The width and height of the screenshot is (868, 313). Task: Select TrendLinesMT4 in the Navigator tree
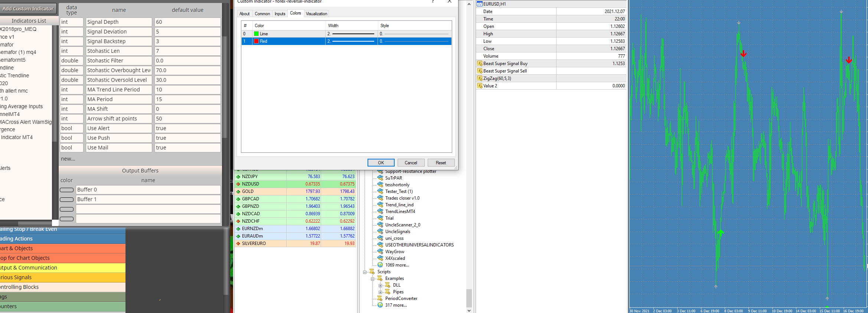click(x=400, y=212)
